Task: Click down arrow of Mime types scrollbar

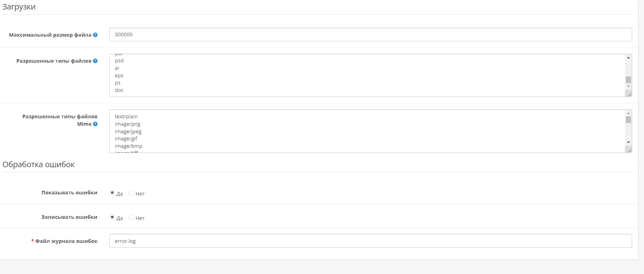Action: coord(628,142)
